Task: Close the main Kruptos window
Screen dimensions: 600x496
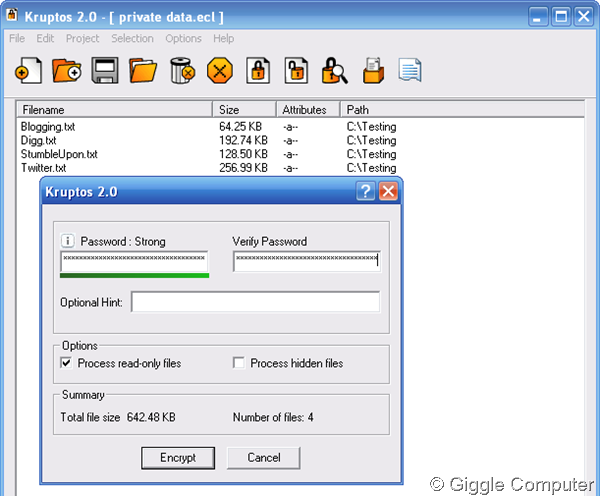Action: click(x=584, y=16)
